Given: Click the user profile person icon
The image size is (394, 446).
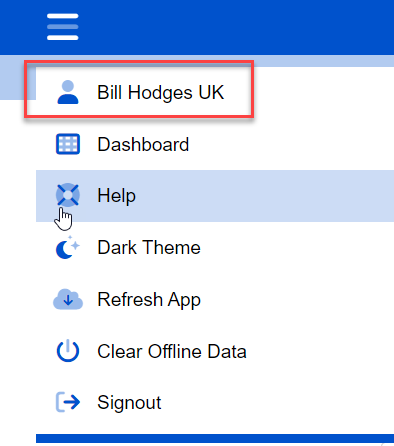Looking at the screenshot, I should (x=68, y=92).
